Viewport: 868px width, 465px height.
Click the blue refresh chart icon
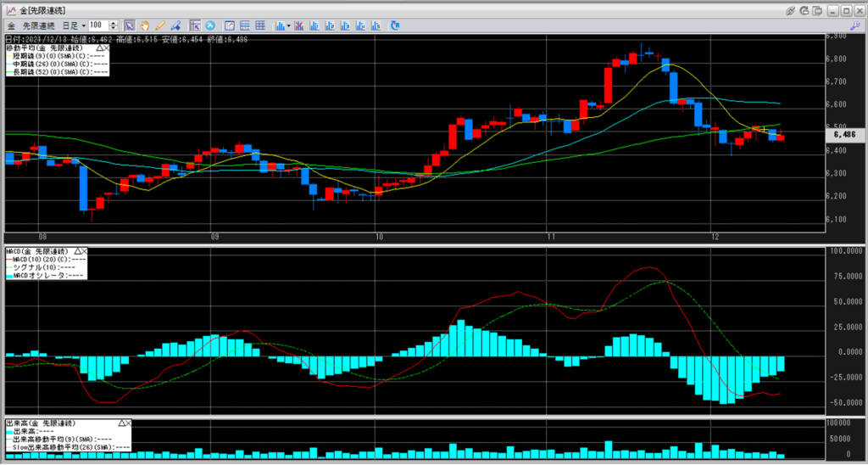395,25
